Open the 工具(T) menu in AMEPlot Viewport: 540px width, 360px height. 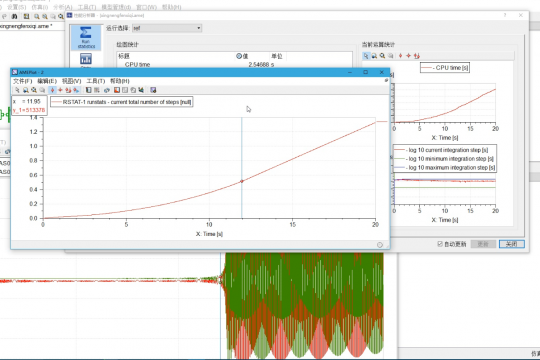tap(95, 81)
